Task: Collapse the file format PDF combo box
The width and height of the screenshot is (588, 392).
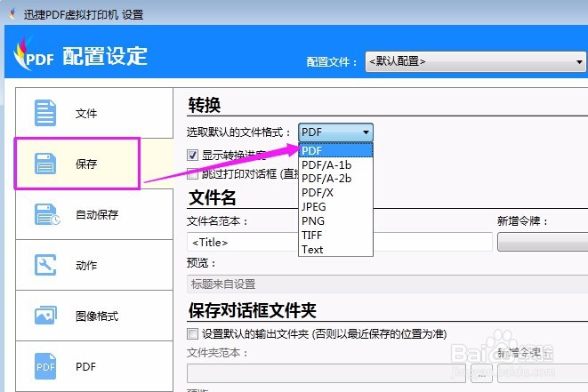Action: point(335,132)
